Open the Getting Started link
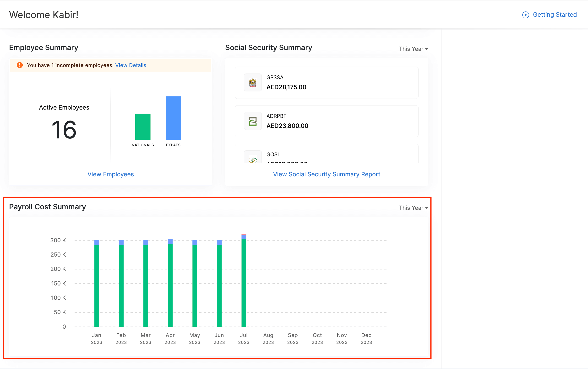The width and height of the screenshot is (588, 369). pyautogui.click(x=555, y=15)
